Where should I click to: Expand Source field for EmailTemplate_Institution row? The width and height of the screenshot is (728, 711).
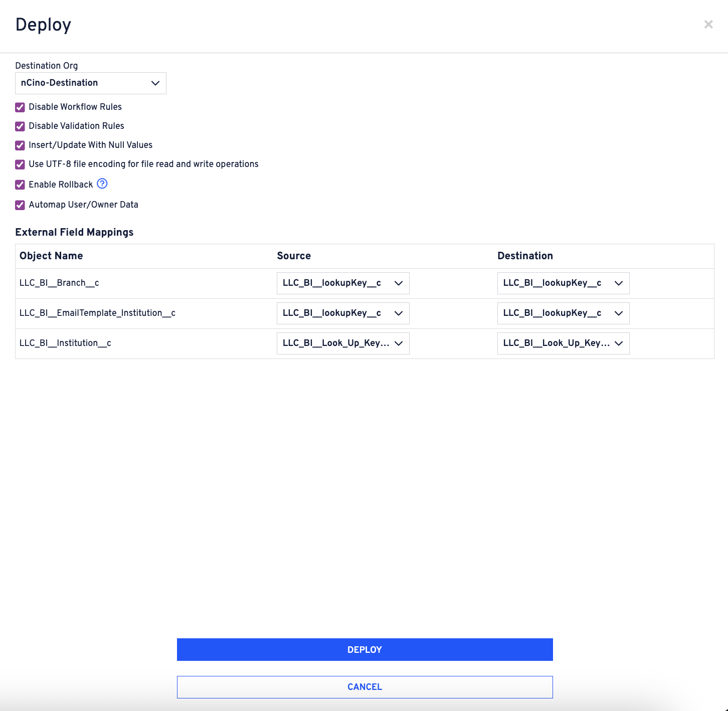343,313
